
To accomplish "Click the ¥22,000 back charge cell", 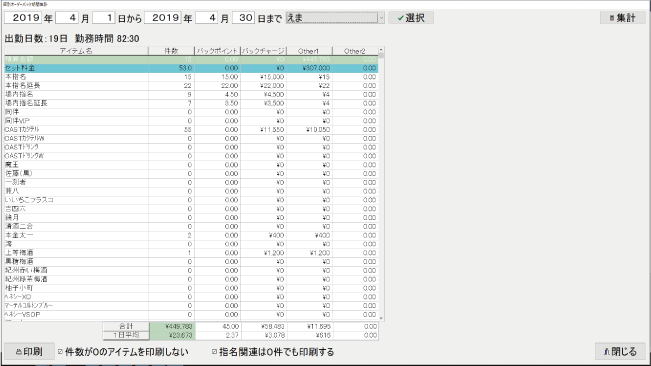I will pyautogui.click(x=263, y=85).
